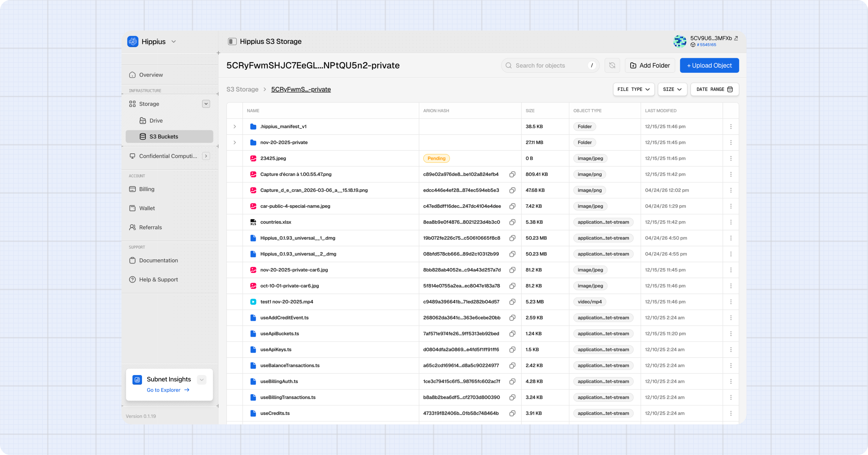Open the DATE RANGE picker
Viewport: 868px width, 455px height.
tap(714, 89)
